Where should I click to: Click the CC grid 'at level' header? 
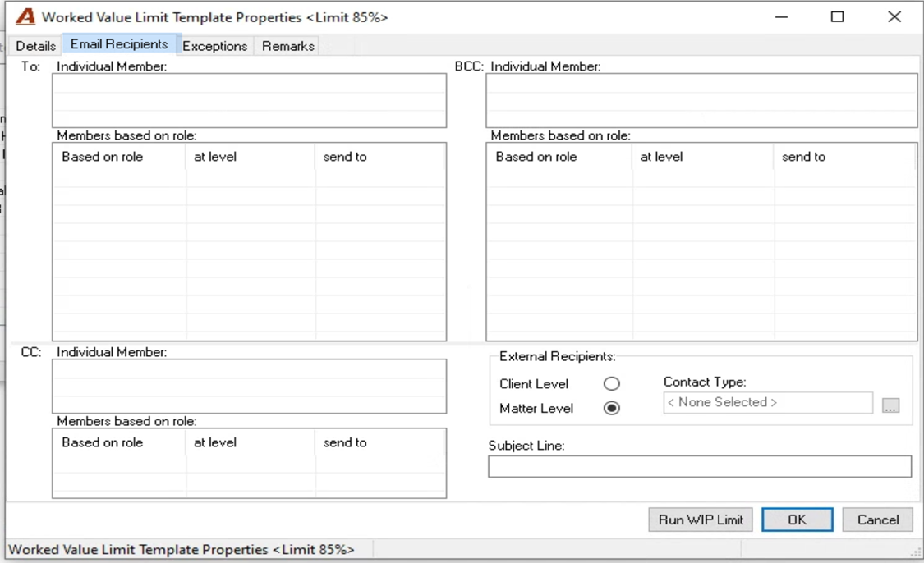(251, 442)
